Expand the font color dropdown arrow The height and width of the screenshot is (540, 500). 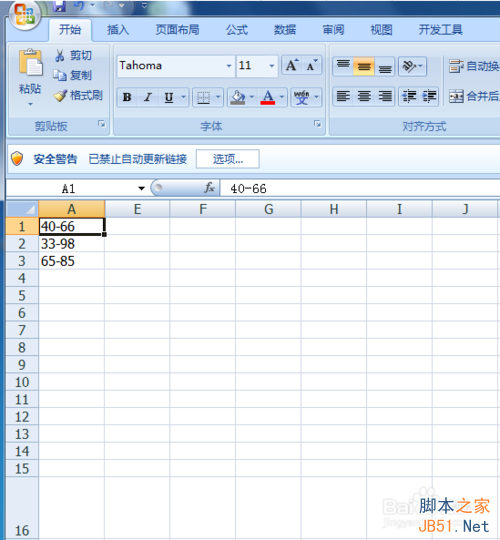click(282, 97)
